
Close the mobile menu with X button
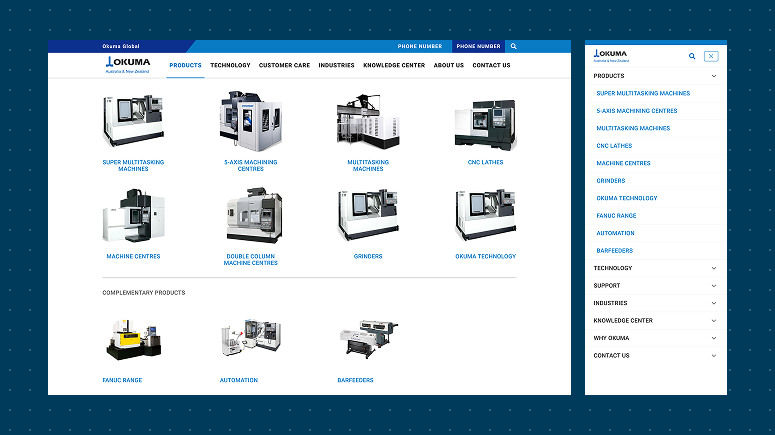tap(711, 56)
